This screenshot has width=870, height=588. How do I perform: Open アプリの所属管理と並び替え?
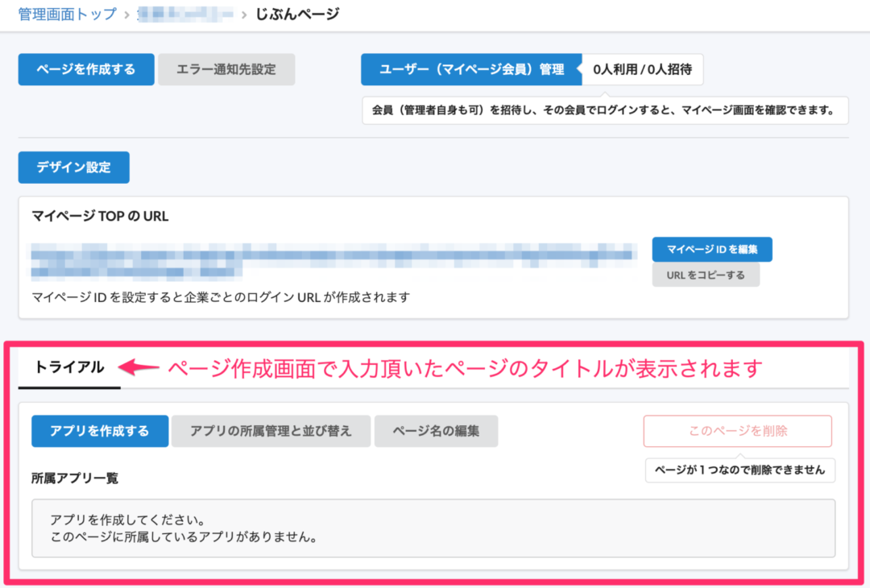click(x=271, y=431)
